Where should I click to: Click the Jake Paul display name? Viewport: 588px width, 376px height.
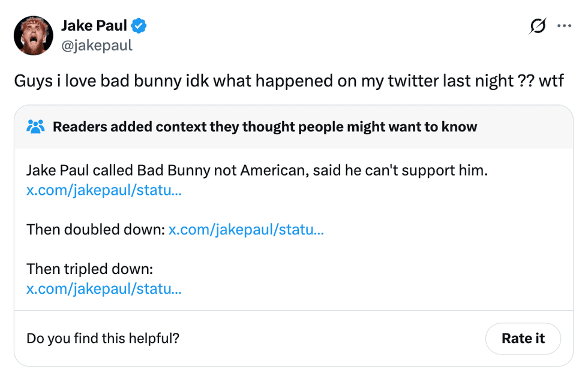[x=94, y=26]
